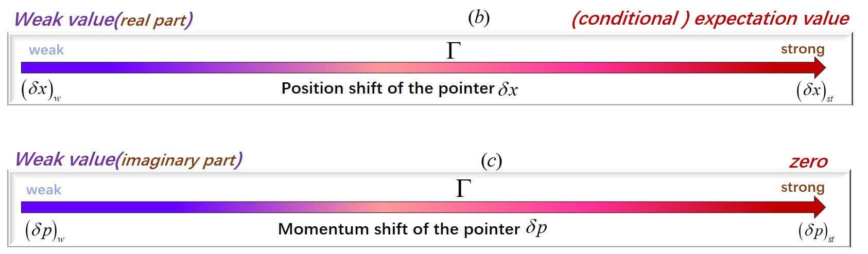Select the (δx)st symbol on the right
Viewport: 868px width, 254px height.
tap(815, 91)
